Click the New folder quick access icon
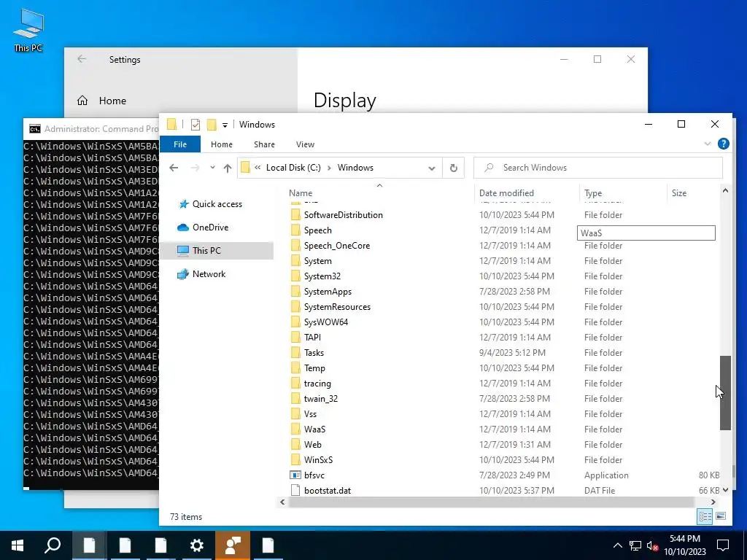Image resolution: width=747 pixels, height=560 pixels. pos(212,125)
